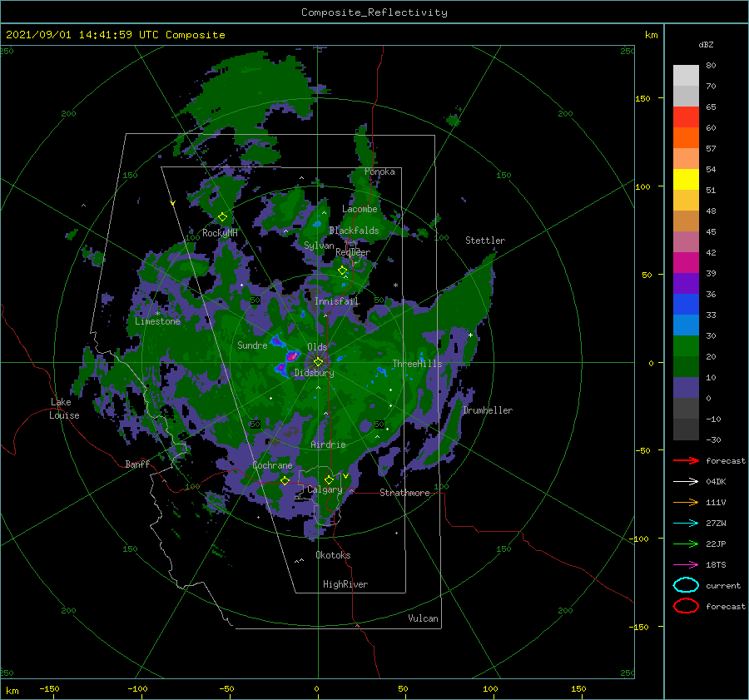Viewport: 749px width, 700px height.
Task: Click the Ponoka city label
Action: (379, 171)
